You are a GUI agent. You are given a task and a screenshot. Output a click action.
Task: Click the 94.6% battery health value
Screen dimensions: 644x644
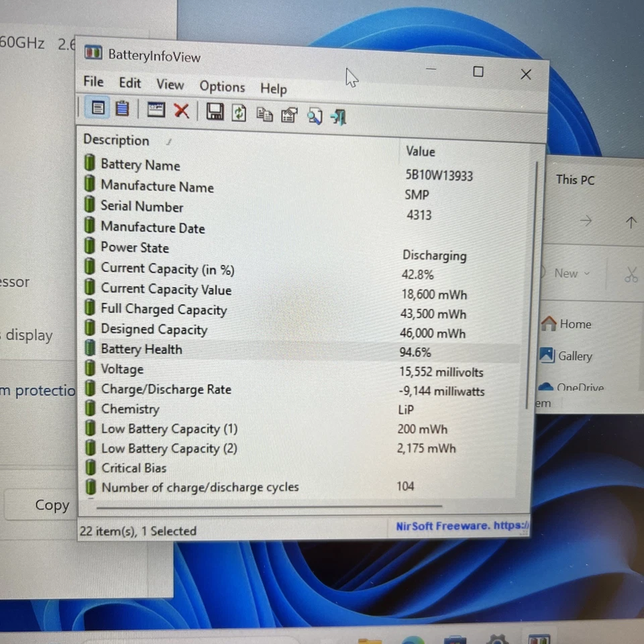coord(415,352)
